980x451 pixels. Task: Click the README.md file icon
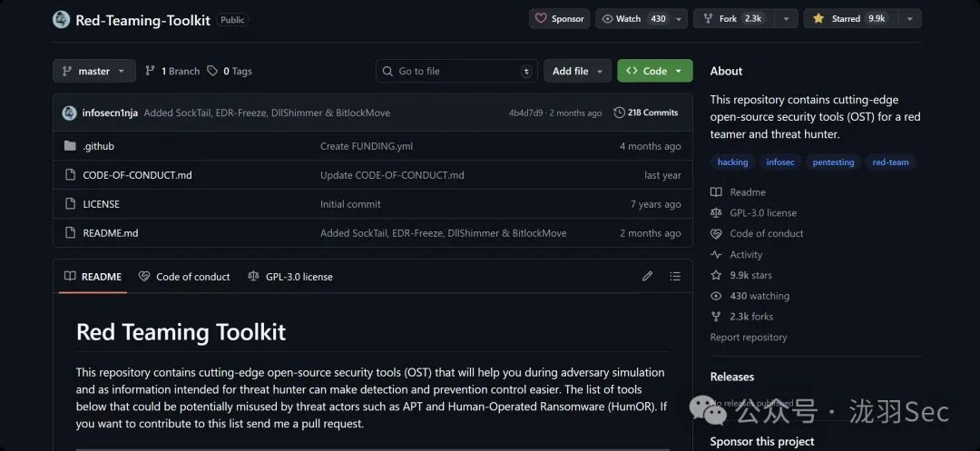tap(70, 233)
